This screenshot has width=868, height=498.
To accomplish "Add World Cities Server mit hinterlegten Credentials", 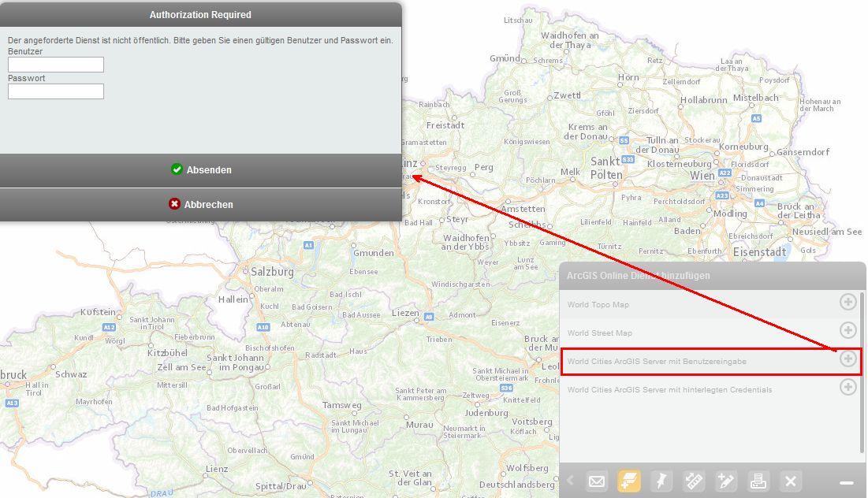I will 848,387.
